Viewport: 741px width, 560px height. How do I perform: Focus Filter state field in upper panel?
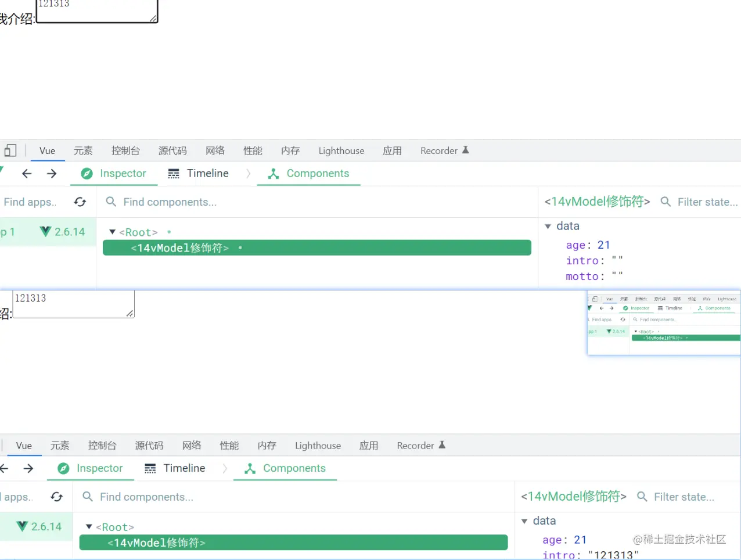(707, 202)
